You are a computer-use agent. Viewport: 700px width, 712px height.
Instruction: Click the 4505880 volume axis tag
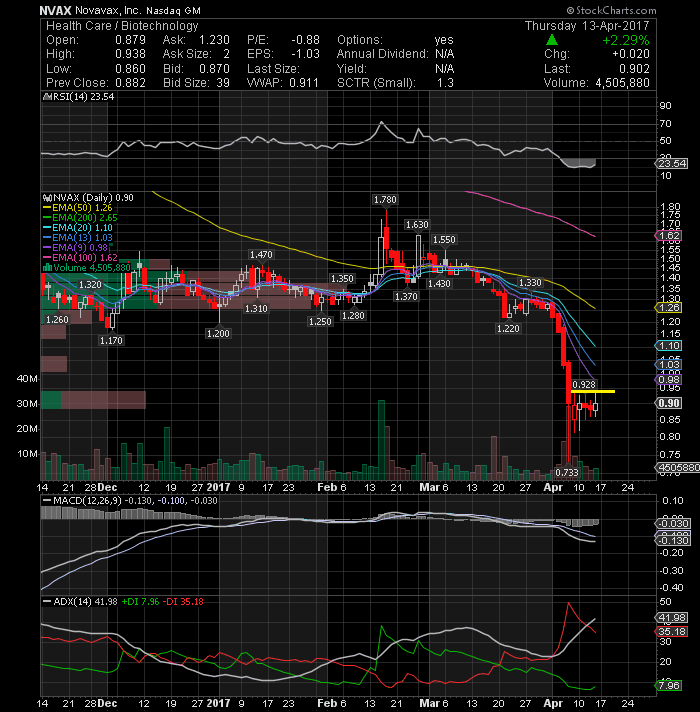(677, 468)
